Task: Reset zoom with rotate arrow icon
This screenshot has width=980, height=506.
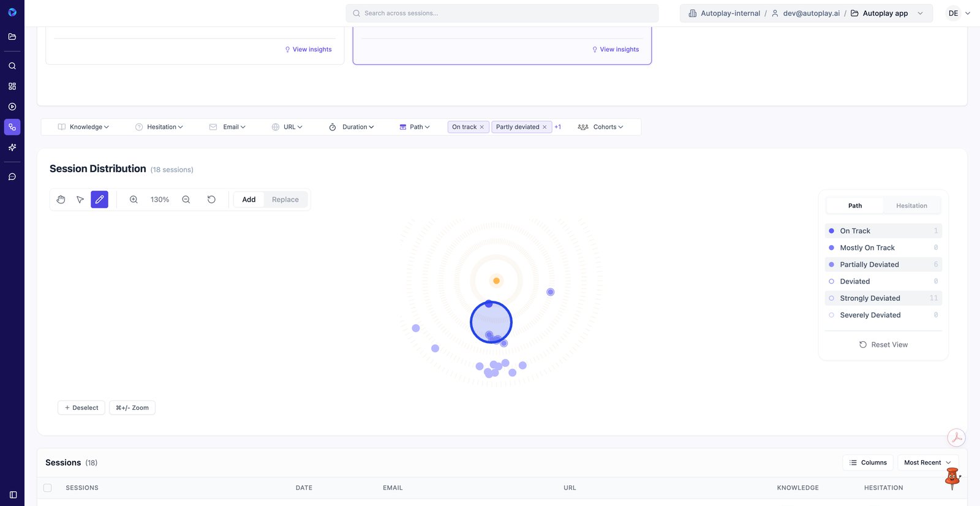Action: (211, 200)
